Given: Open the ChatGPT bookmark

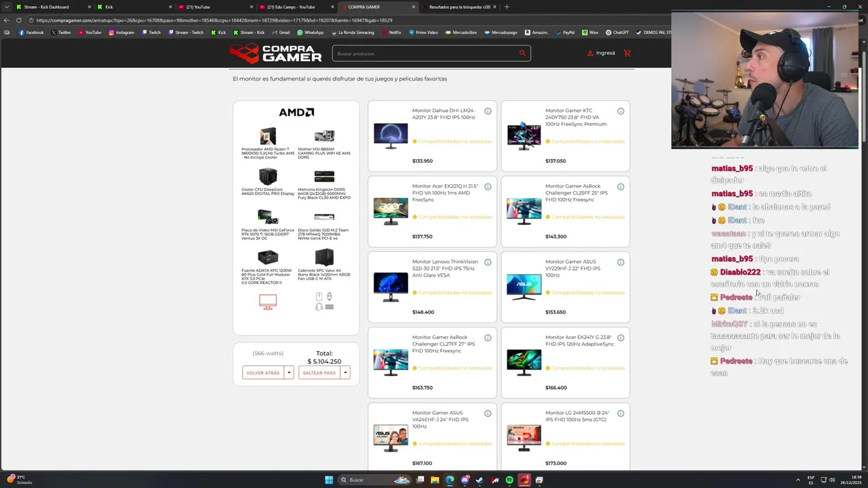Looking at the screenshot, I should pos(617,33).
